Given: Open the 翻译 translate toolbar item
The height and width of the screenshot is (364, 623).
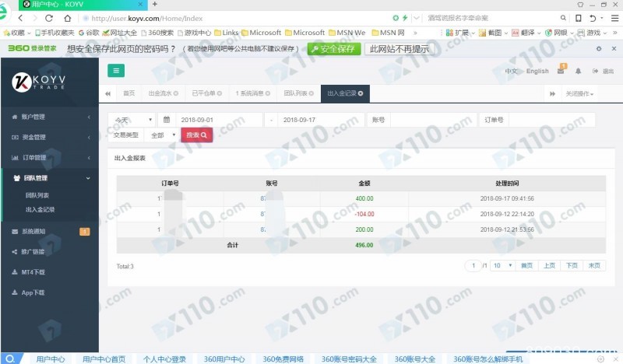Looking at the screenshot, I should coord(526,33).
